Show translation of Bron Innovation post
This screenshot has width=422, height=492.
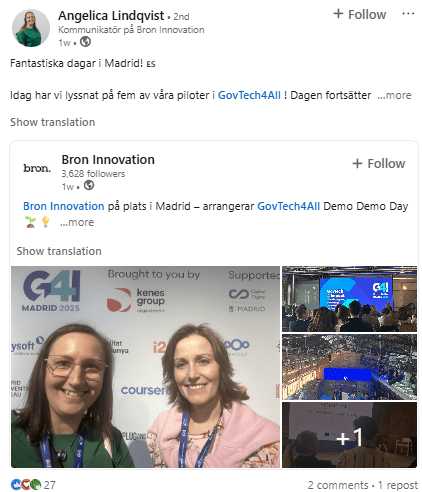pos(59,251)
